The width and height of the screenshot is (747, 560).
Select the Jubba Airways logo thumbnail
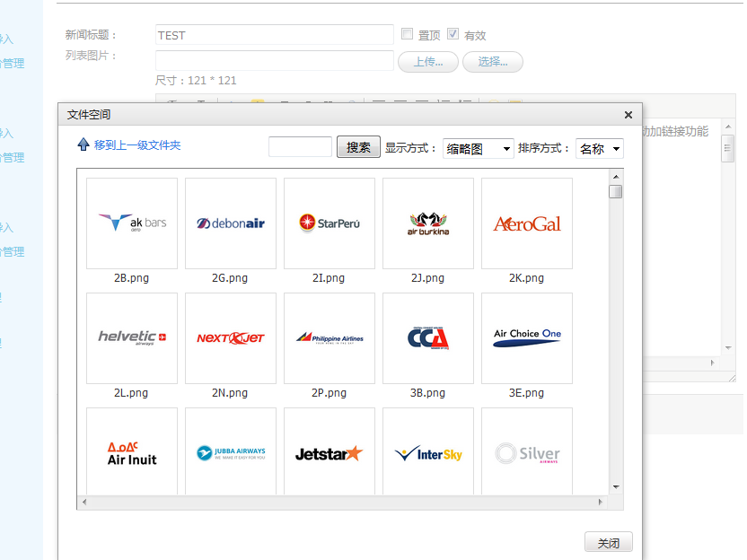(231, 451)
